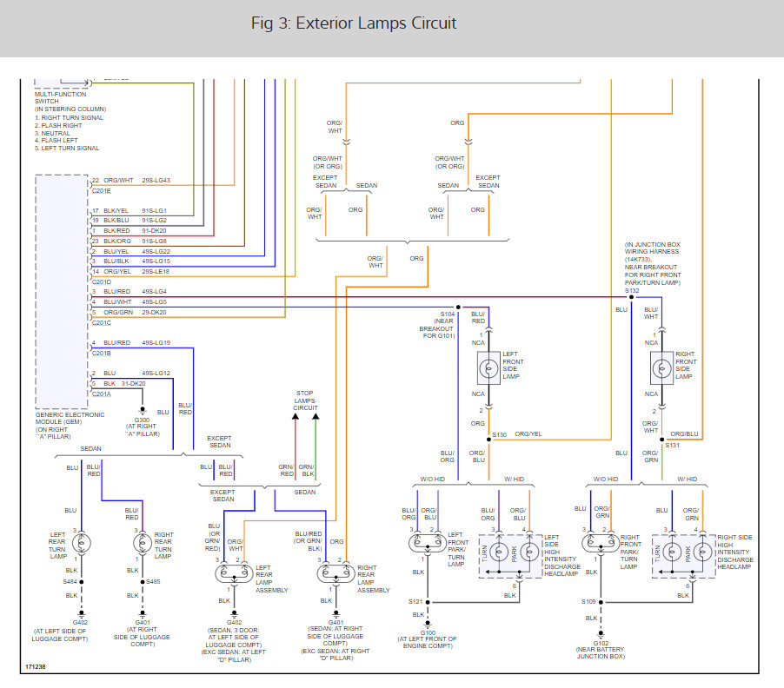This screenshot has height=688, width=784.
Task: Click splice label 'S484'
Action: (70, 581)
